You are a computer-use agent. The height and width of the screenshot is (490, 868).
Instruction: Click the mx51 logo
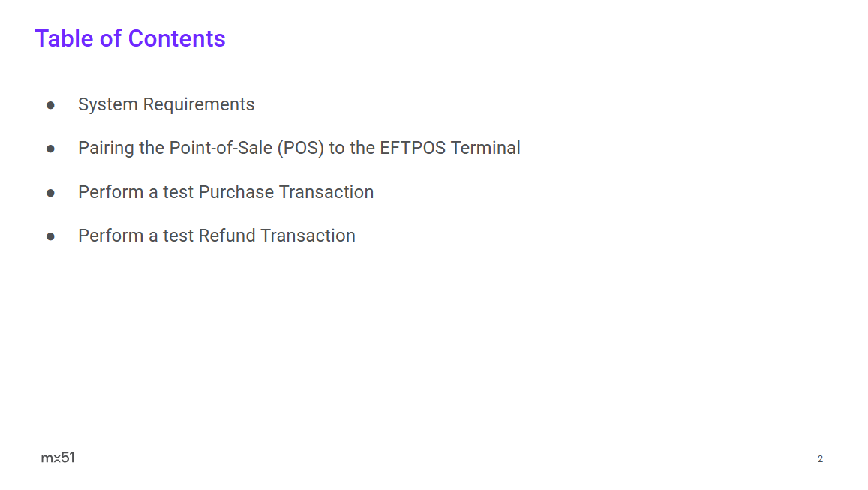(x=58, y=458)
